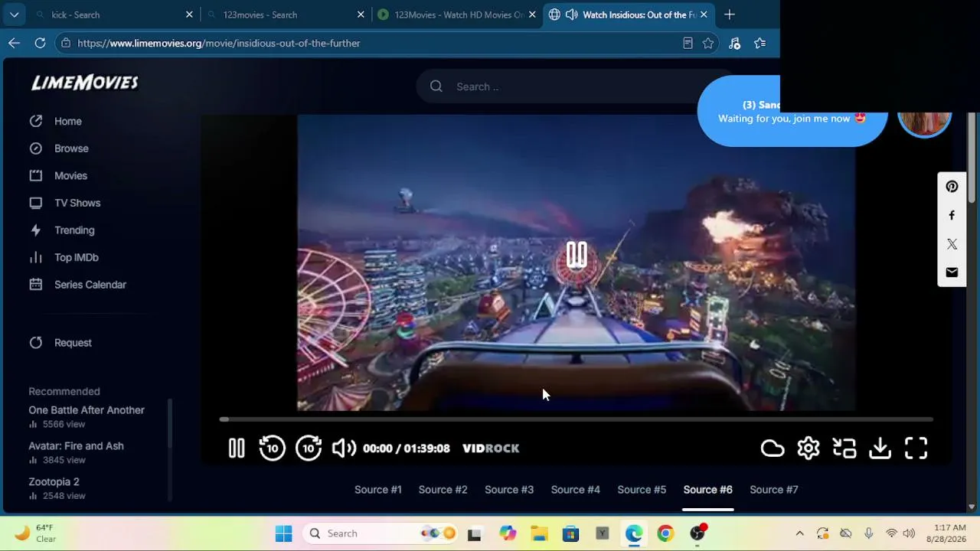
Task: Add this page to favorites with the star
Action: tap(708, 44)
